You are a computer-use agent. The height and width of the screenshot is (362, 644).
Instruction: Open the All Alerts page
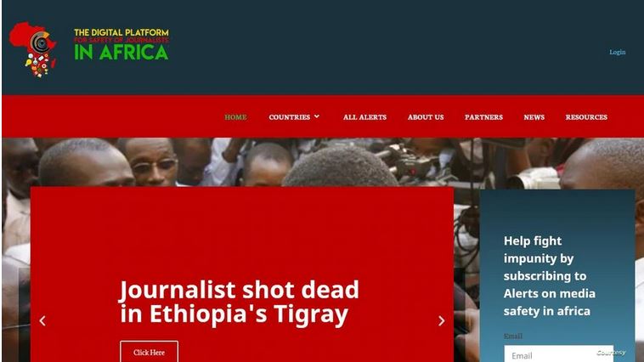(x=364, y=117)
